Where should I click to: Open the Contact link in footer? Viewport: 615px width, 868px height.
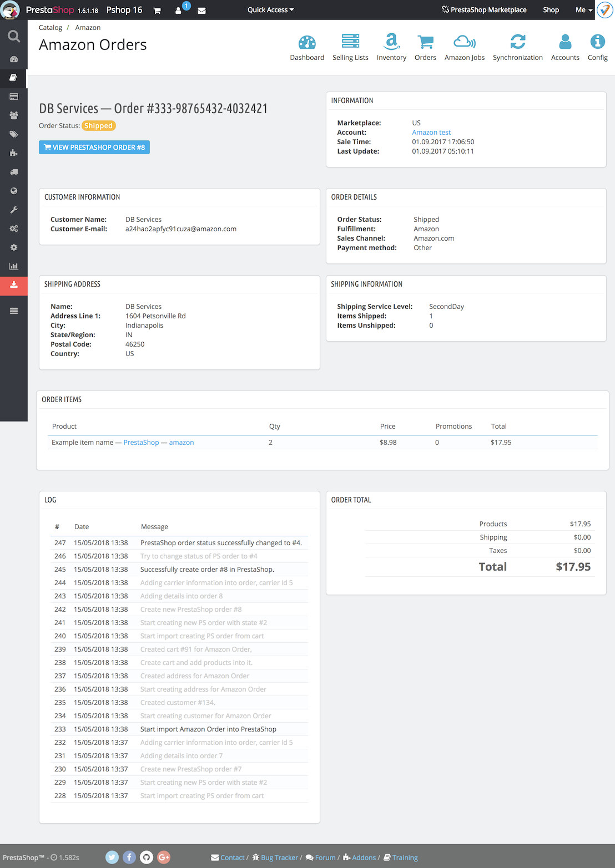228,857
